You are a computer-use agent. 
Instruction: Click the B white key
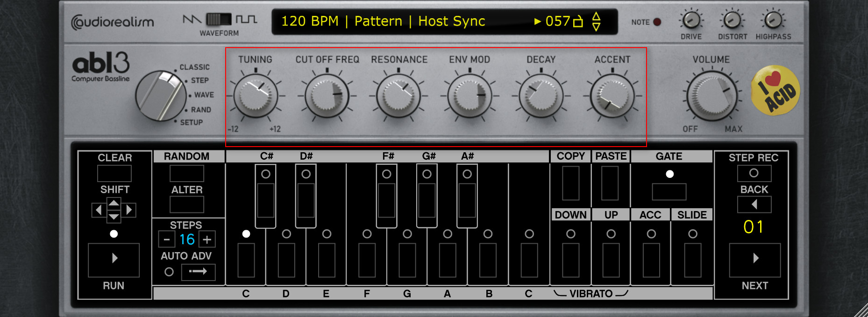(x=488, y=260)
